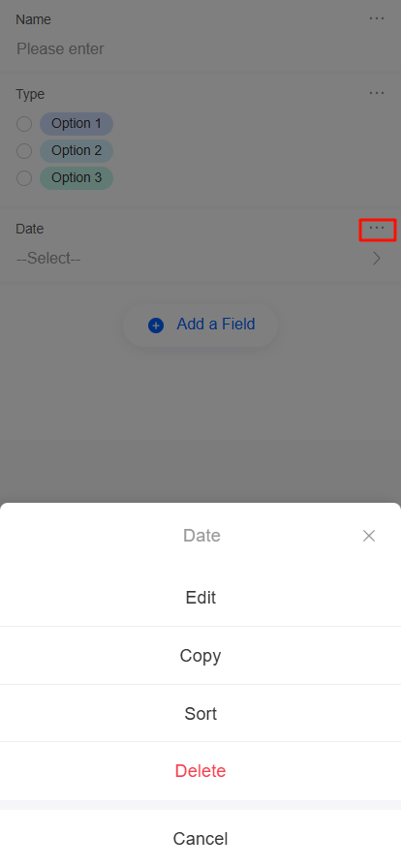Open the Name field more-options menu
401x868 pixels.
point(377,18)
